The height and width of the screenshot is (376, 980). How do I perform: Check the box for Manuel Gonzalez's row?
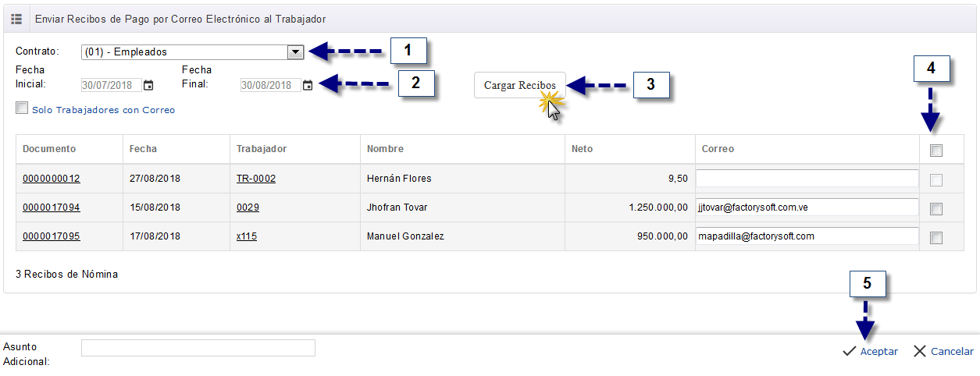click(936, 237)
